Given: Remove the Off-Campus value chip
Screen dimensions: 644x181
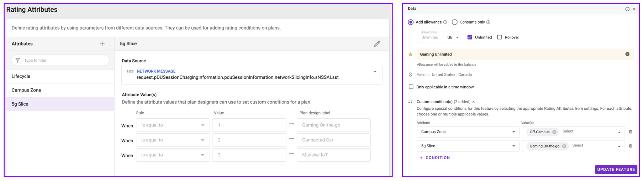Looking at the screenshot, I should coord(554,132).
